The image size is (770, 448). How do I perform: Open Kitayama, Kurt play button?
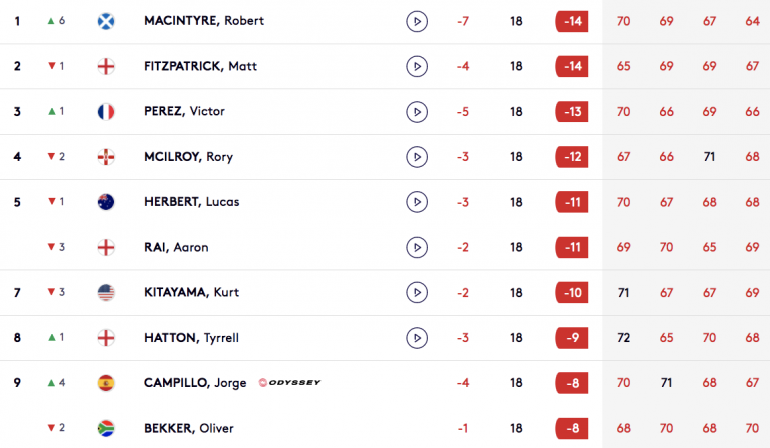tap(417, 292)
